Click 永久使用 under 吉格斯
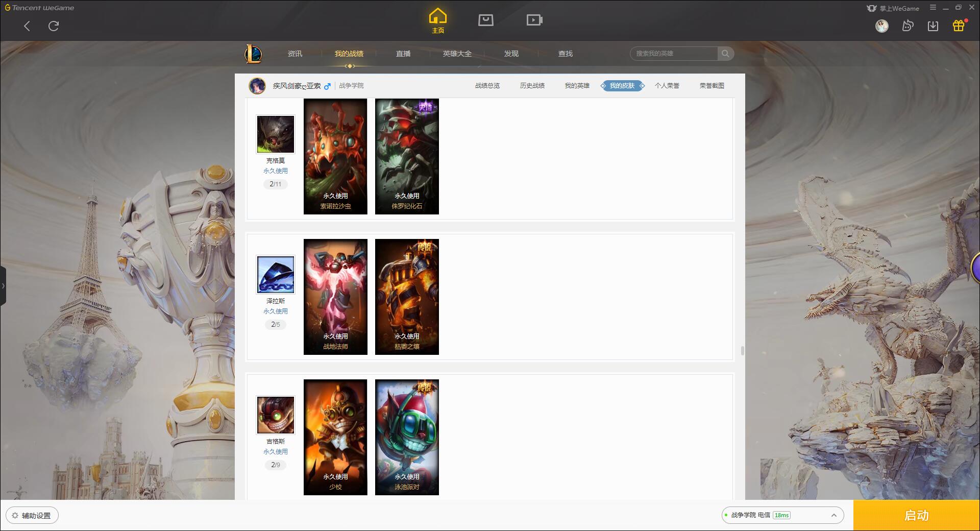The width and height of the screenshot is (980, 531). 276,452
